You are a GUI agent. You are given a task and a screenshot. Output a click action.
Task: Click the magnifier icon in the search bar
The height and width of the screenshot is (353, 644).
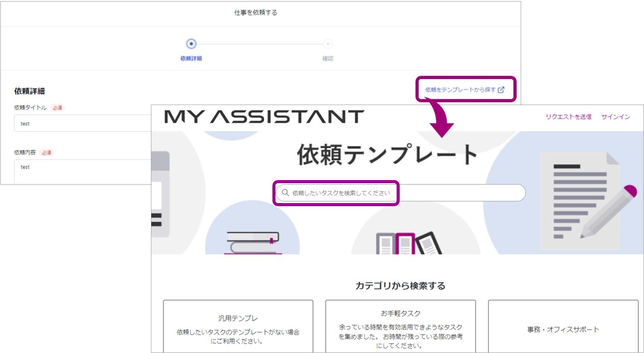(x=284, y=193)
